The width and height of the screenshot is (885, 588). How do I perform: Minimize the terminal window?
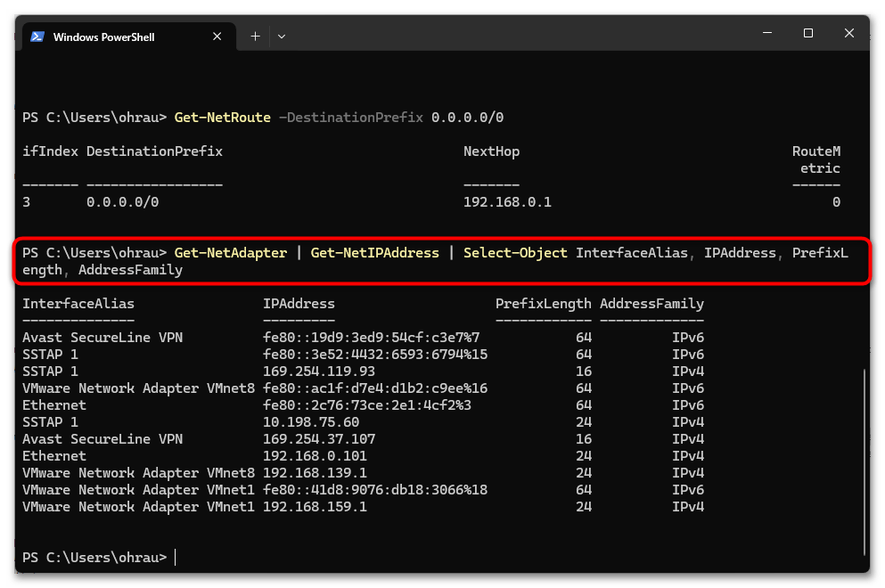pos(767,33)
